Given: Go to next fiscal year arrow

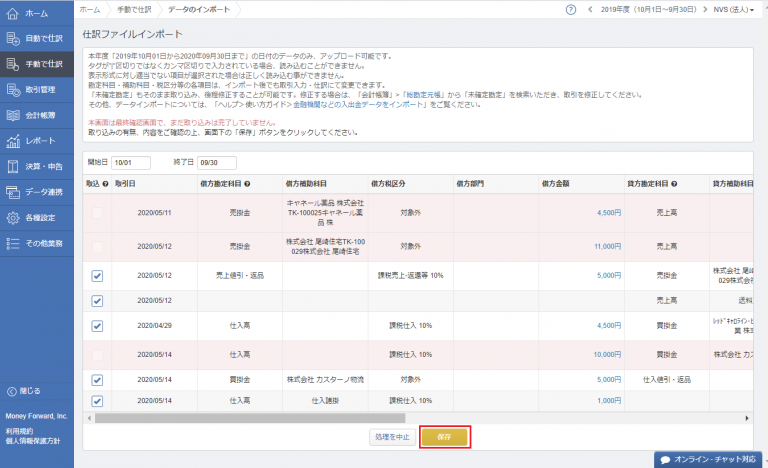Looking at the screenshot, I should pos(705,9).
